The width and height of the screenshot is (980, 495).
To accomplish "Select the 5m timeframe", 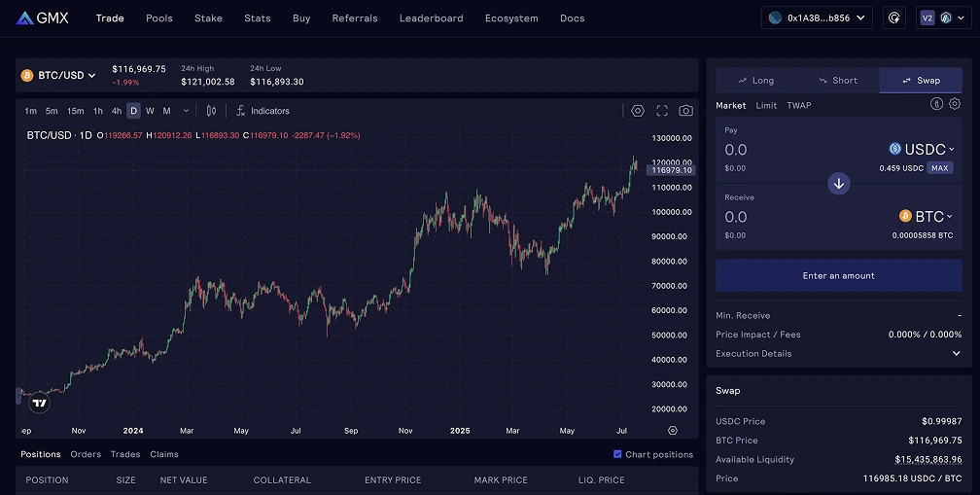I will pos(52,111).
